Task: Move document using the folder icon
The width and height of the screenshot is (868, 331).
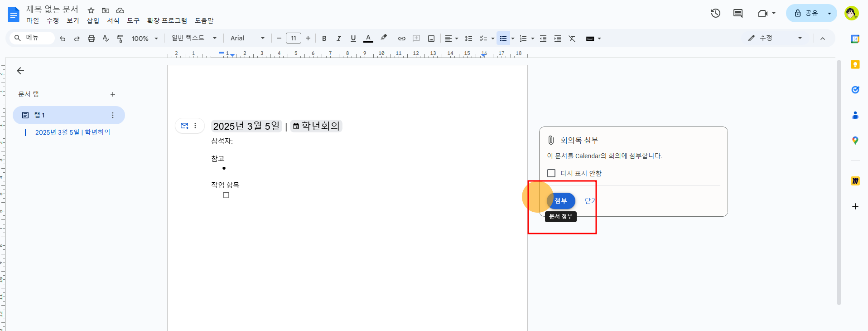Action: 106,10
